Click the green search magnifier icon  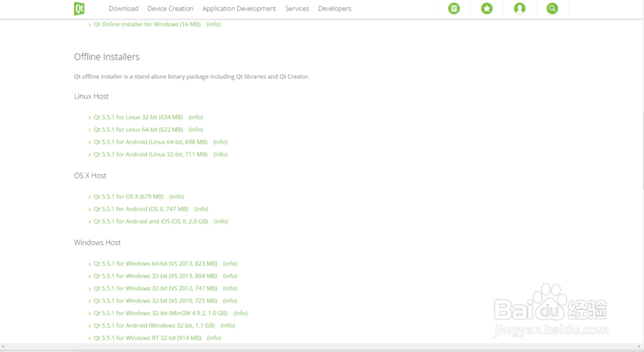(x=553, y=8)
